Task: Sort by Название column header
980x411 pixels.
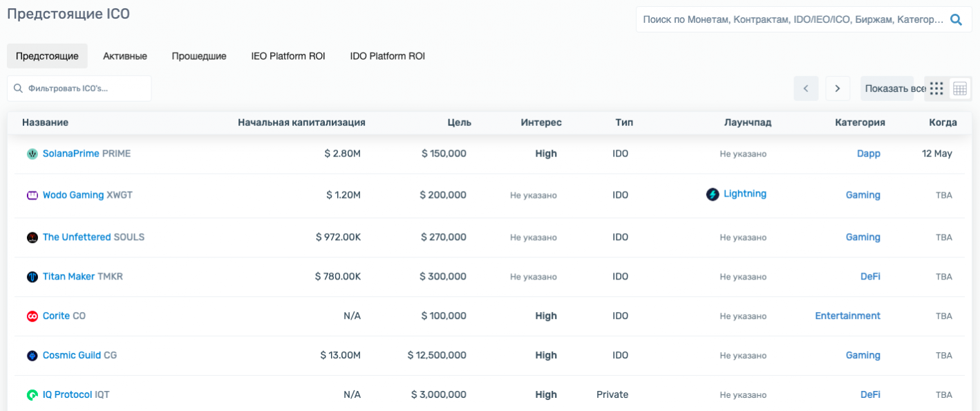Action: pyautogui.click(x=45, y=122)
